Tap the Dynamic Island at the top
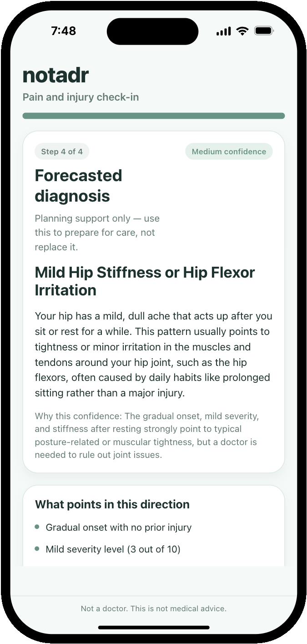 tap(152, 31)
